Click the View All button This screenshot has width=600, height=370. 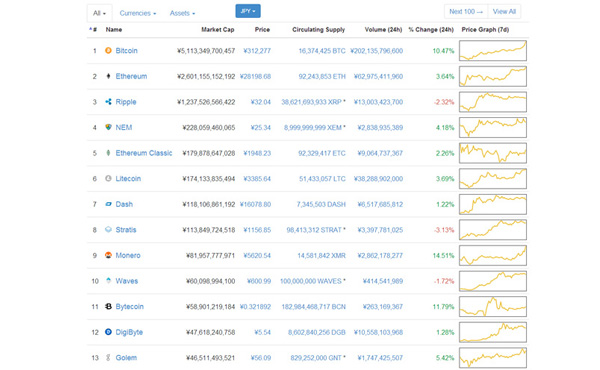pos(504,11)
